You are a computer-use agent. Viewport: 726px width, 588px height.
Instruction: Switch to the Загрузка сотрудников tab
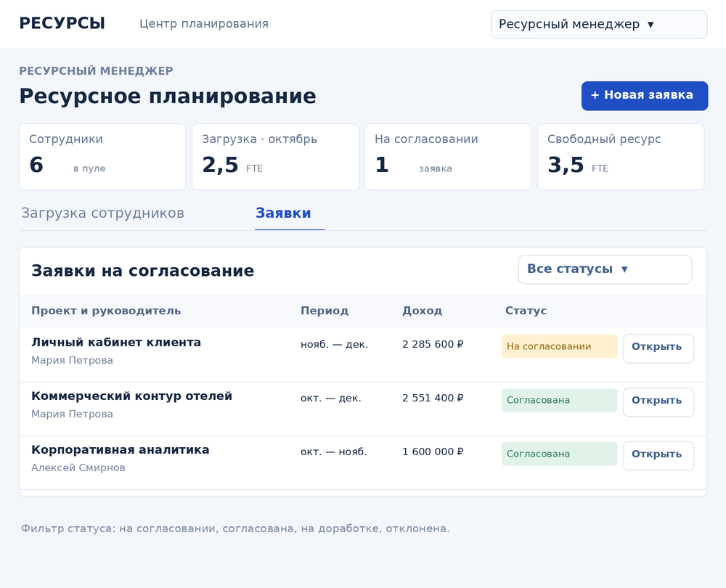pos(103,213)
